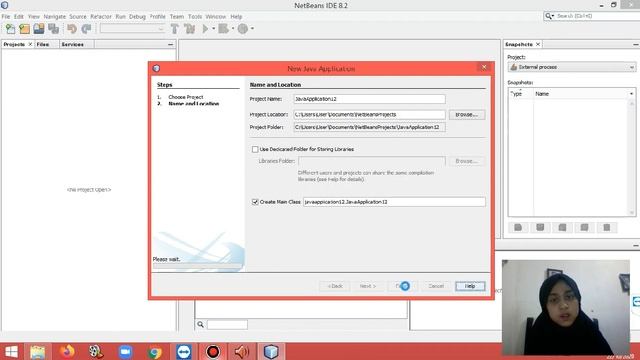Enable Use Dedicated Folder for Storing Libraries
This screenshot has height=360, width=640.
[x=255, y=149]
